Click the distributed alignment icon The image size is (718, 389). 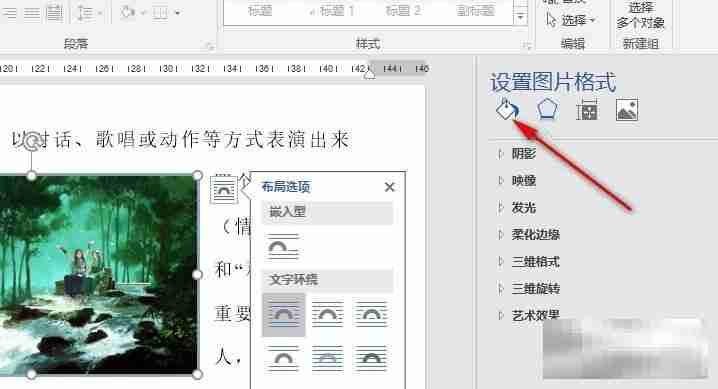[x=54, y=12]
